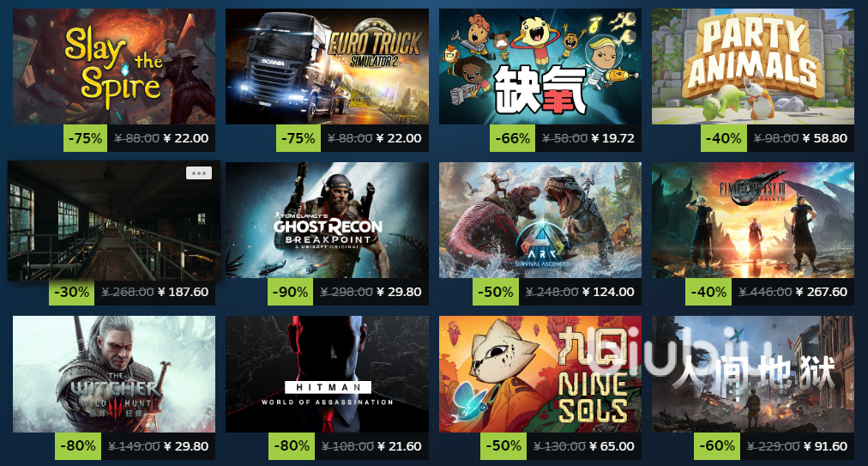Viewport: 868px width, 466px height.
Task: Open the Hell Let Loose (人间地狱) capsule
Action: [x=753, y=374]
